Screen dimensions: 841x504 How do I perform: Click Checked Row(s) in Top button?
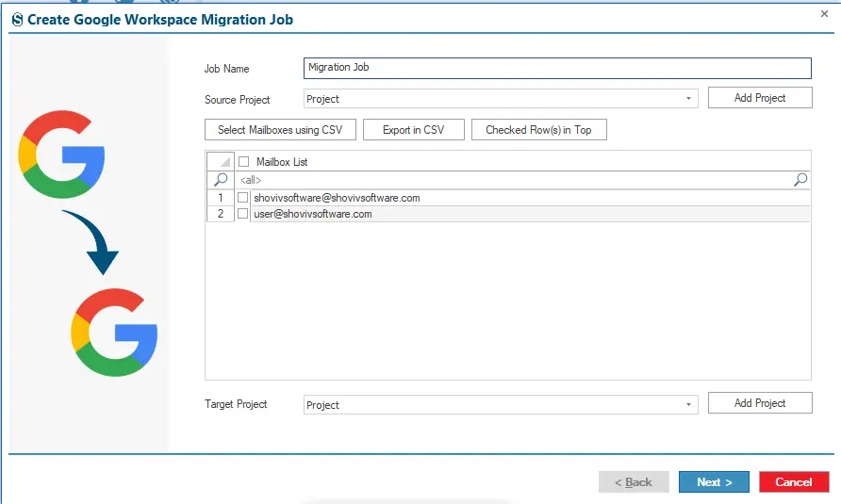(x=539, y=130)
